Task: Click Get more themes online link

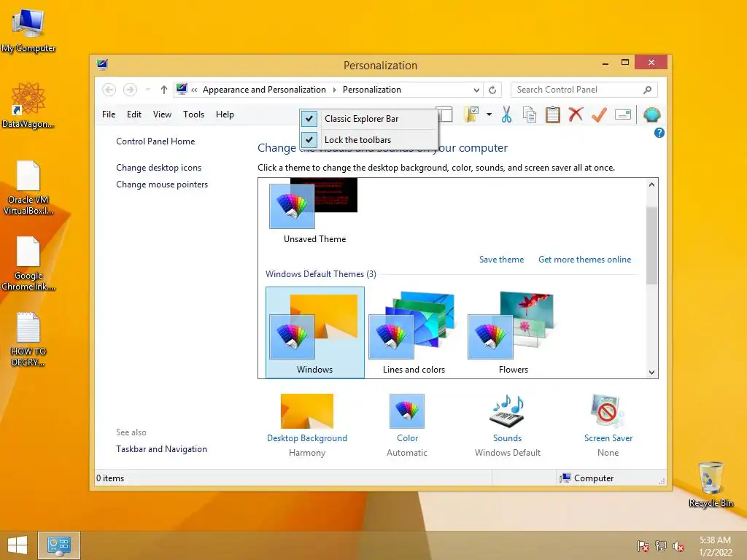Action: click(584, 260)
